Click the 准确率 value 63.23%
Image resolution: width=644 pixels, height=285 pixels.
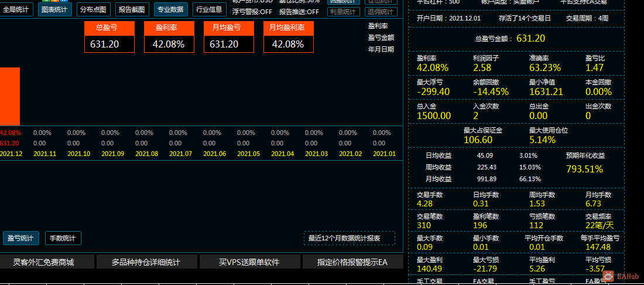(544, 68)
